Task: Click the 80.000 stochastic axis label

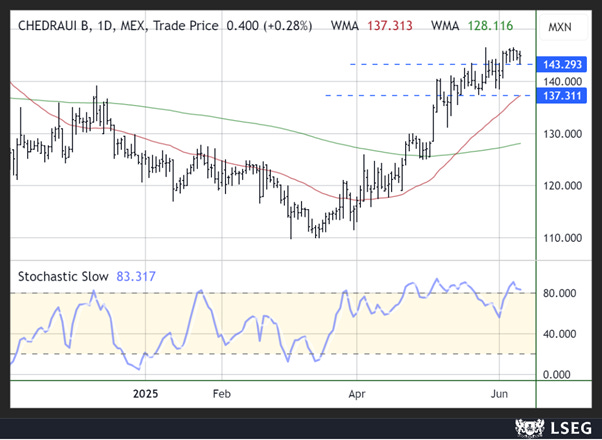Action: point(559,293)
